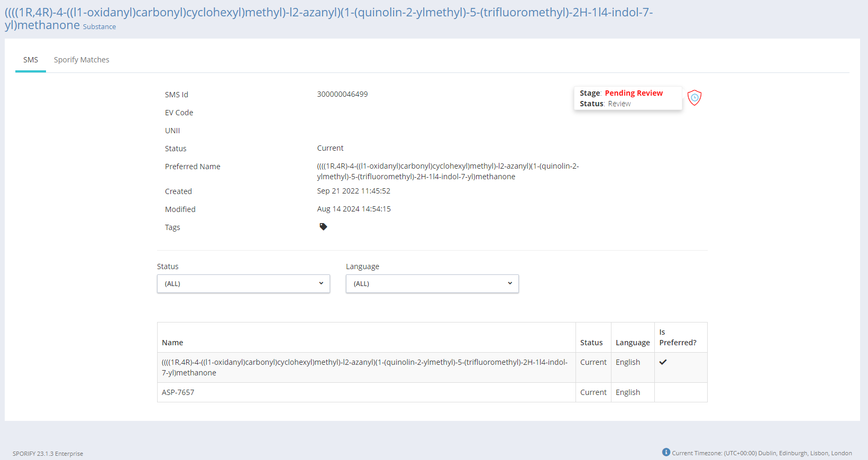Click the Is Preferred? column header
The height and width of the screenshot is (460, 868).
[678, 337]
